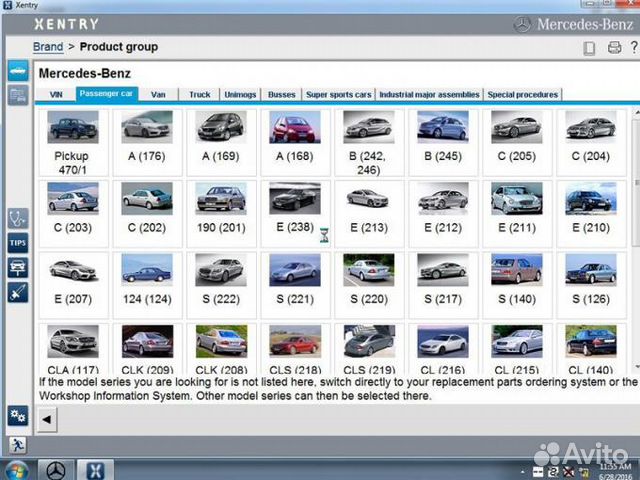Open Mercedes star taskbar icon
Screen dimensions: 640x480
point(56,470)
